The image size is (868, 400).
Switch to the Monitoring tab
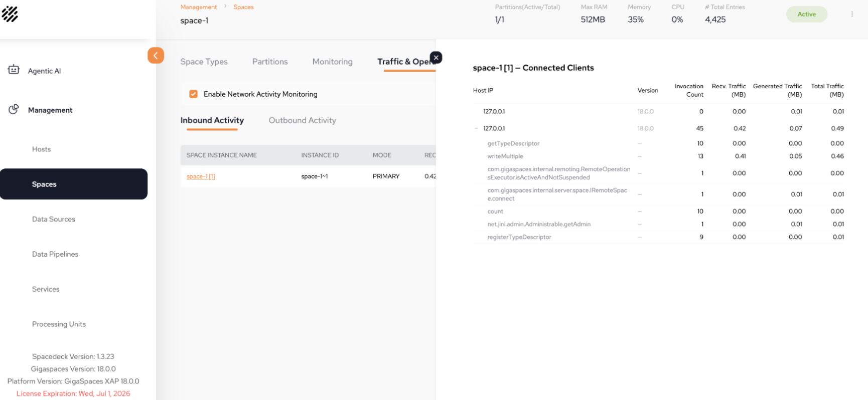[332, 62]
